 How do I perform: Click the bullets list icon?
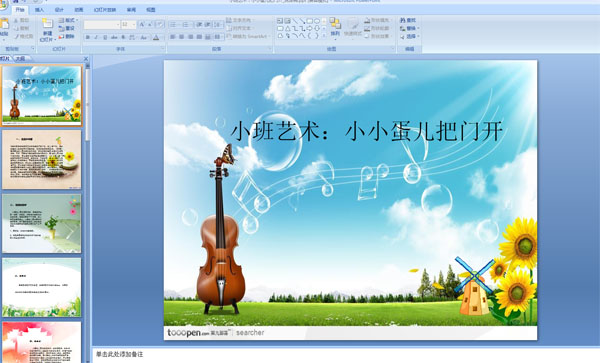point(173,24)
